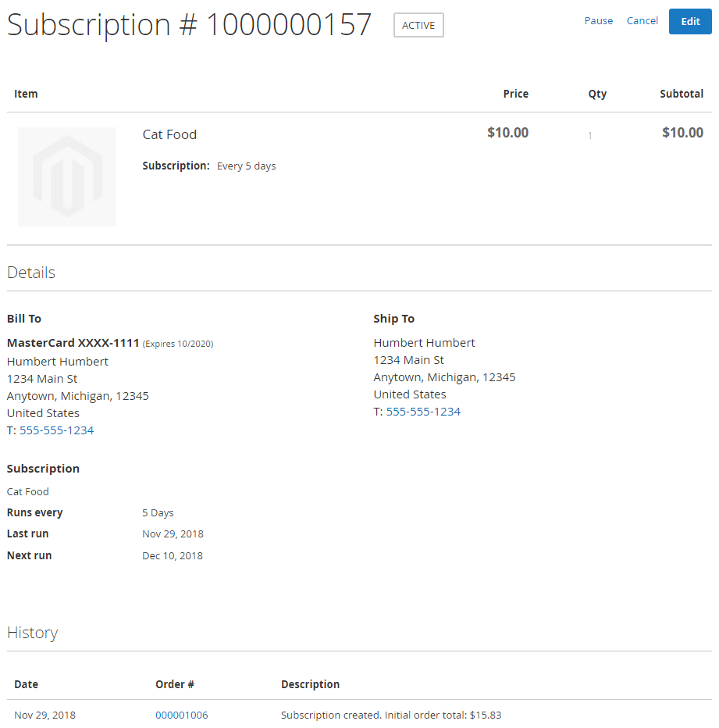This screenshot has height=728, width=719.
Task: Click the Description column header
Action: tap(310, 684)
